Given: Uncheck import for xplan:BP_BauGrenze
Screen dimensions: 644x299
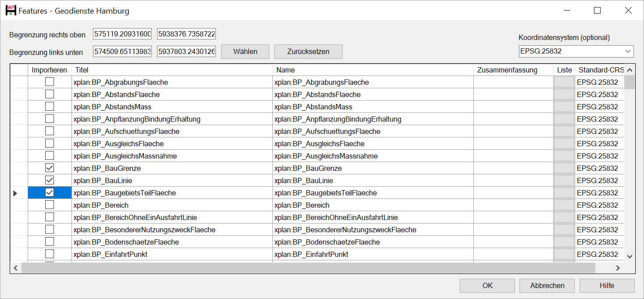Looking at the screenshot, I should click(50, 168).
